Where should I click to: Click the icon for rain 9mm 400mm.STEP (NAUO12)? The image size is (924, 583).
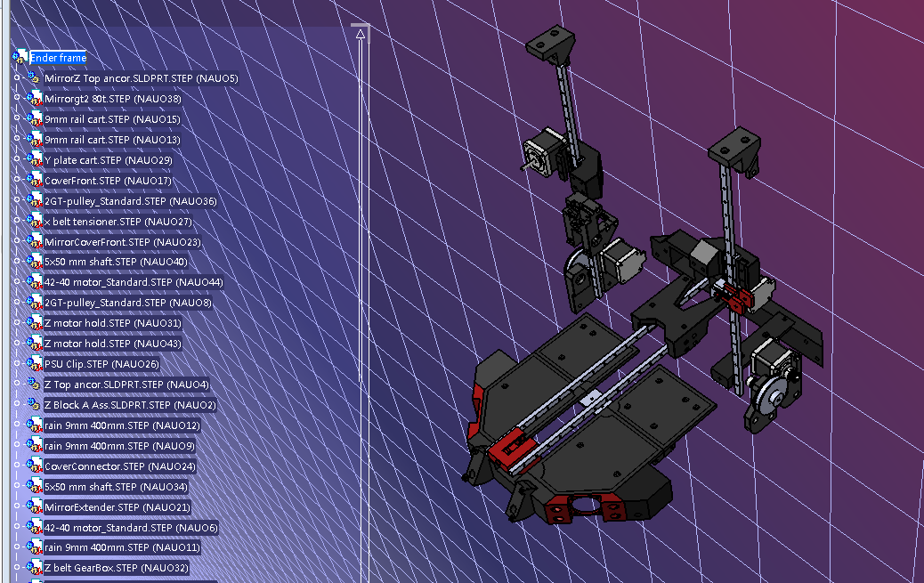tap(34, 425)
